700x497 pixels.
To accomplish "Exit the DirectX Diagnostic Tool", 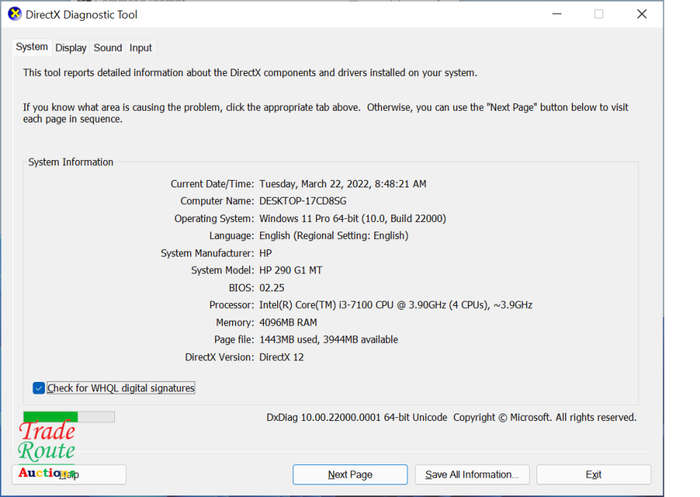I will coord(594,474).
